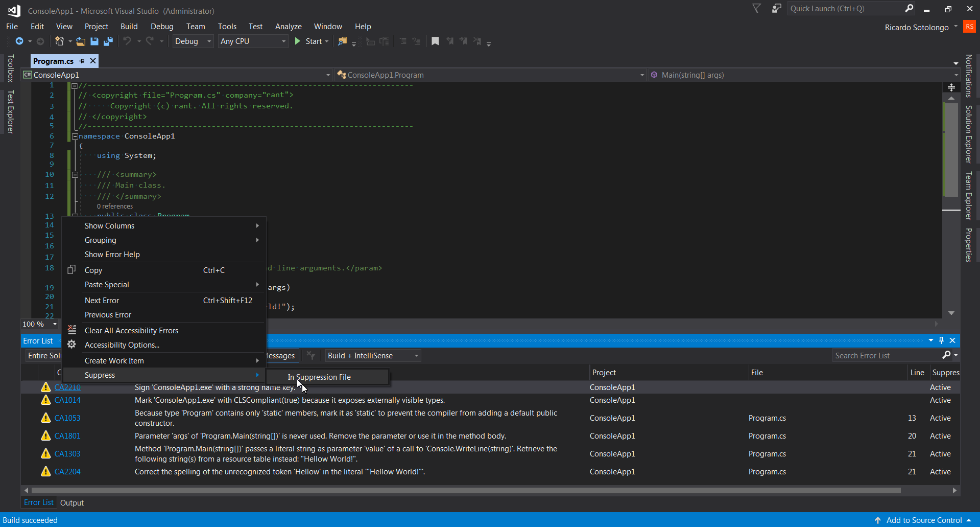Open the Build menu
The width and height of the screenshot is (980, 527).
129,27
